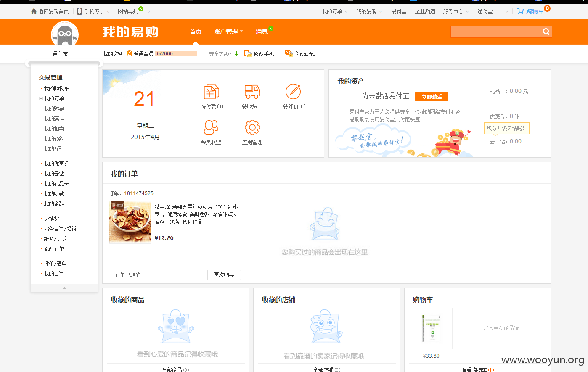Viewport: 588px width, 372px height.
Task: Open 评价/晒单 in the sidebar
Action: (56, 264)
